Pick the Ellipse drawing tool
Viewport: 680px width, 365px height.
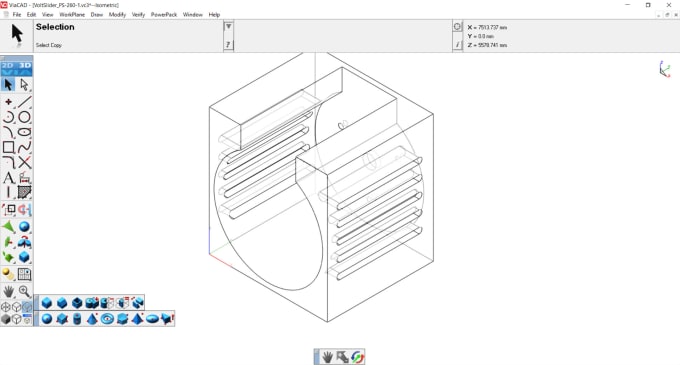pos(24,132)
